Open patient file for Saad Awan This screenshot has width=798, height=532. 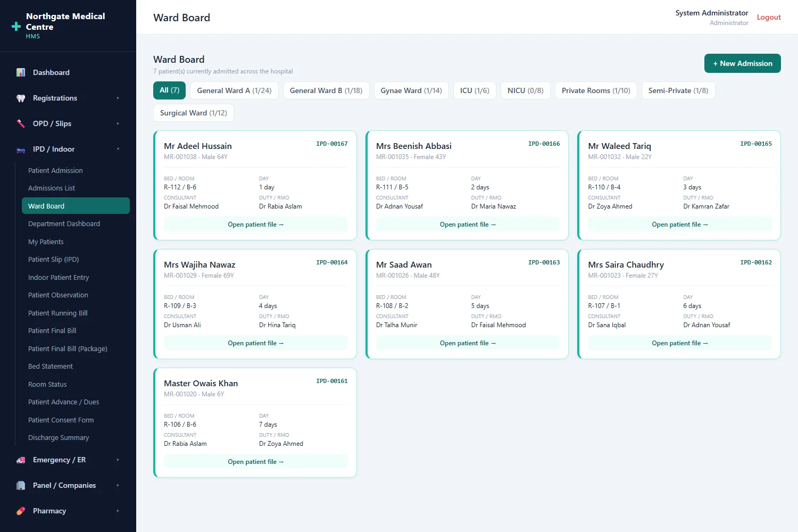click(x=468, y=343)
